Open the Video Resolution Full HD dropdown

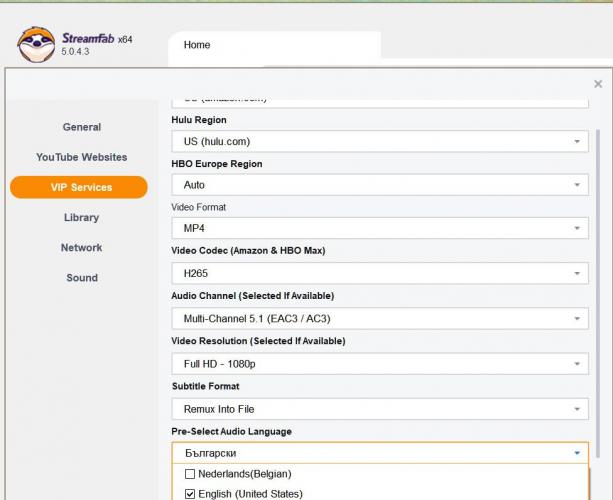pyautogui.click(x=380, y=364)
